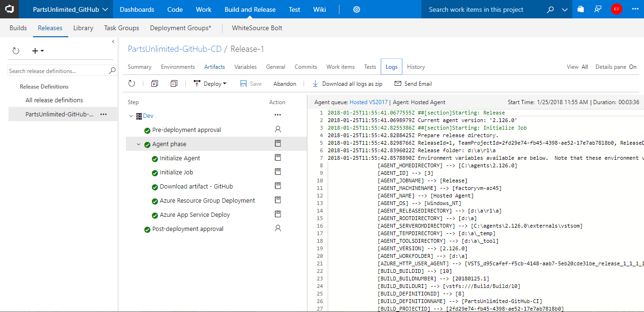Open the WhiteSource Bolt tab
The width and height of the screenshot is (644, 312).
tap(257, 28)
